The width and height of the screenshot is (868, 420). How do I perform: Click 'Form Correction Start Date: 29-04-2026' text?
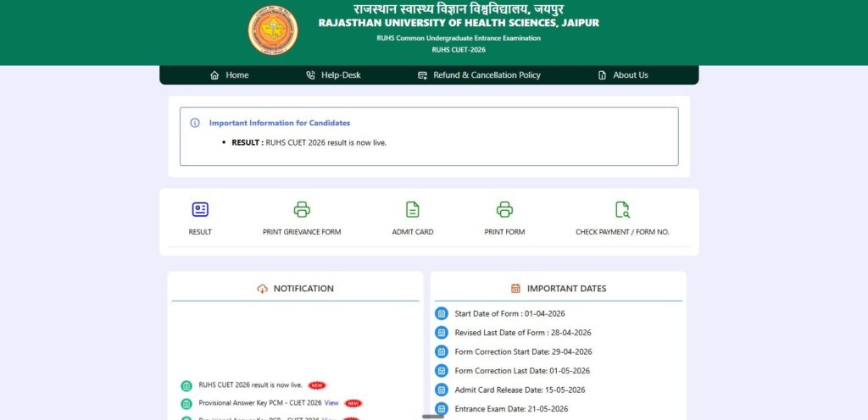(523, 351)
